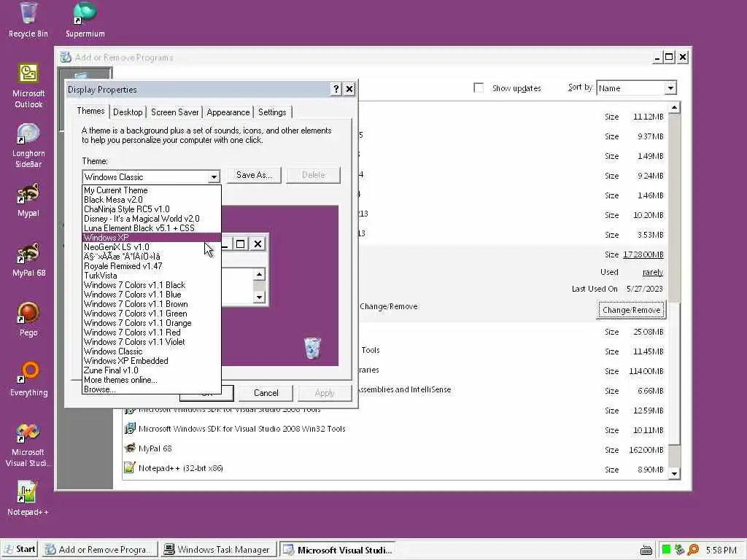Click the green square system tray icon
Image resolution: width=747 pixels, height=560 pixels.
coord(666,550)
